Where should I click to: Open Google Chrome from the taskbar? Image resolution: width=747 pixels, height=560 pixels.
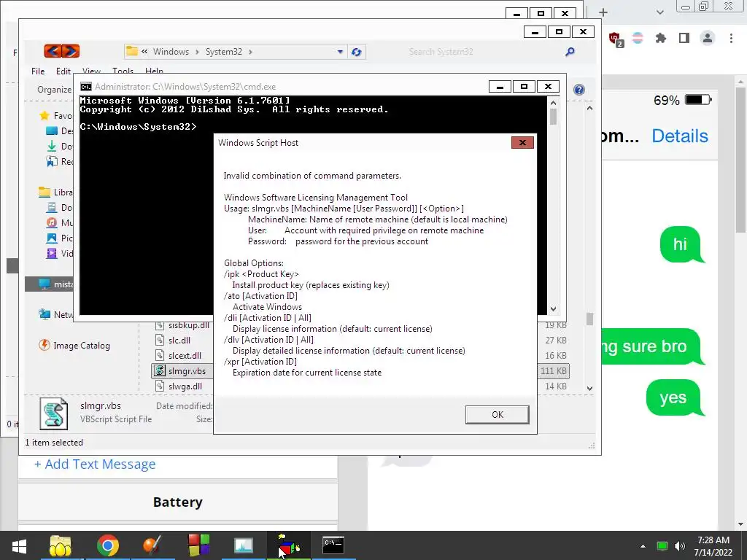click(x=108, y=545)
